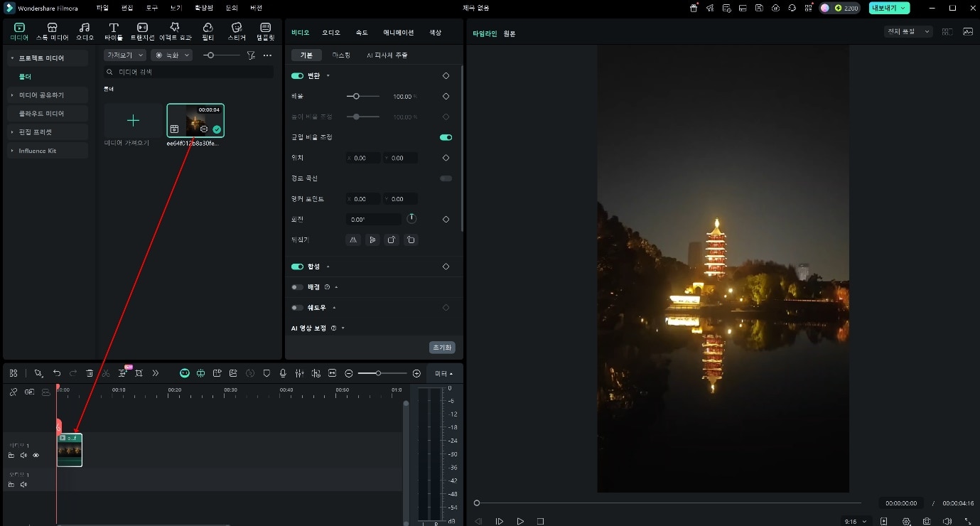The width and height of the screenshot is (980, 526).
Task: Switch to the 애니메이션 (Animation) tab
Action: pos(398,33)
